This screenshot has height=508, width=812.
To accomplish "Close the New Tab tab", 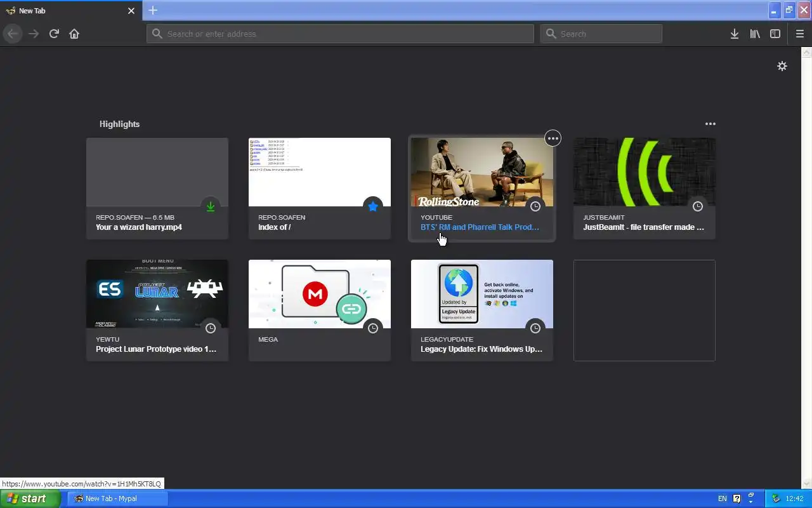I will coord(131,11).
